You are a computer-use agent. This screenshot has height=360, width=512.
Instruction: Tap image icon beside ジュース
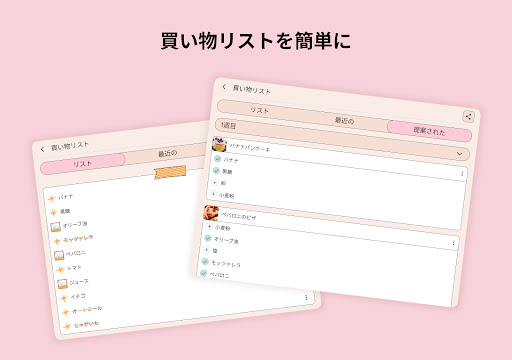coord(62,284)
